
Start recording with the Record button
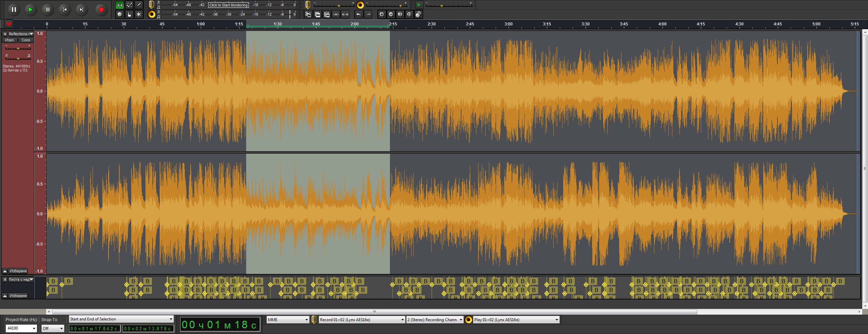101,9
